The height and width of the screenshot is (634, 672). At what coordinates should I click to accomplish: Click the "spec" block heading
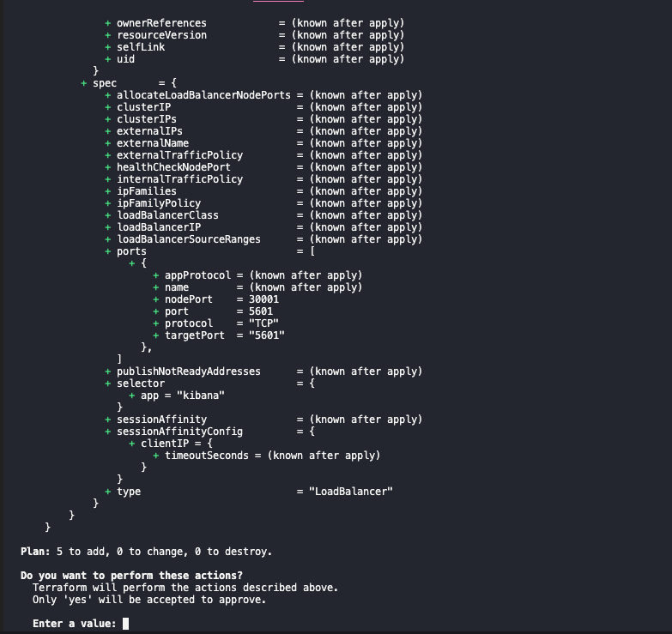tap(104, 83)
